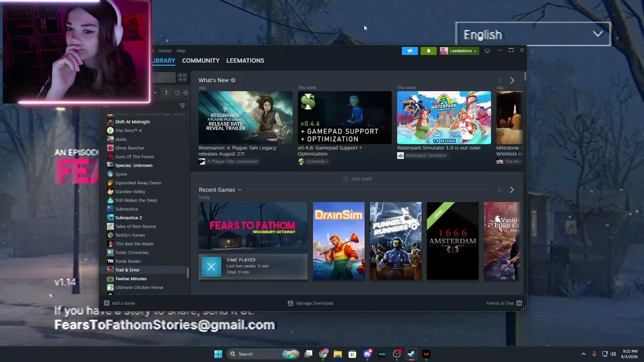Switch library to grid collections view

pyautogui.click(x=182, y=77)
